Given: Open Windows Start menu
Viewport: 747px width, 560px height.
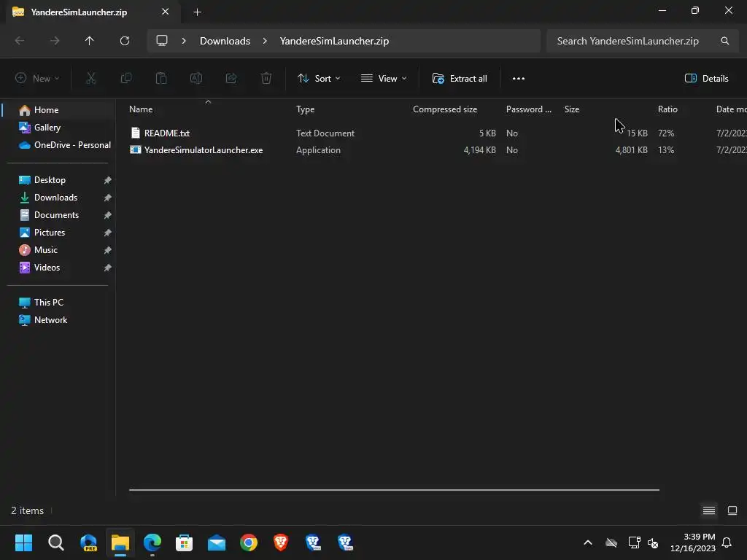Looking at the screenshot, I should pyautogui.click(x=23, y=542).
